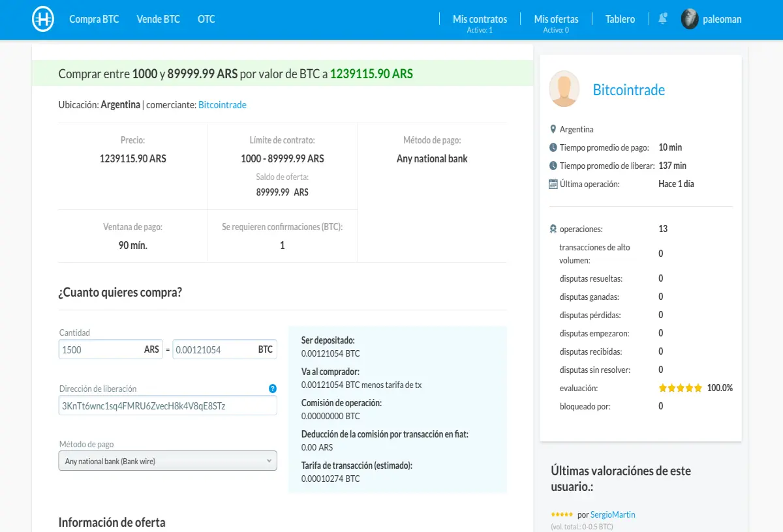The height and width of the screenshot is (532, 783).
Task: Click the 90 min. payment window value
Action: pyautogui.click(x=133, y=245)
